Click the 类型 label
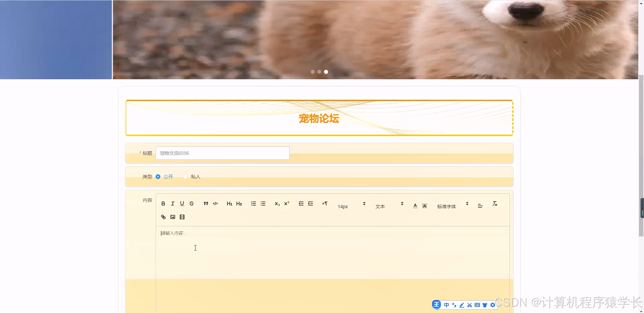This screenshot has width=644, height=313. tap(147, 177)
